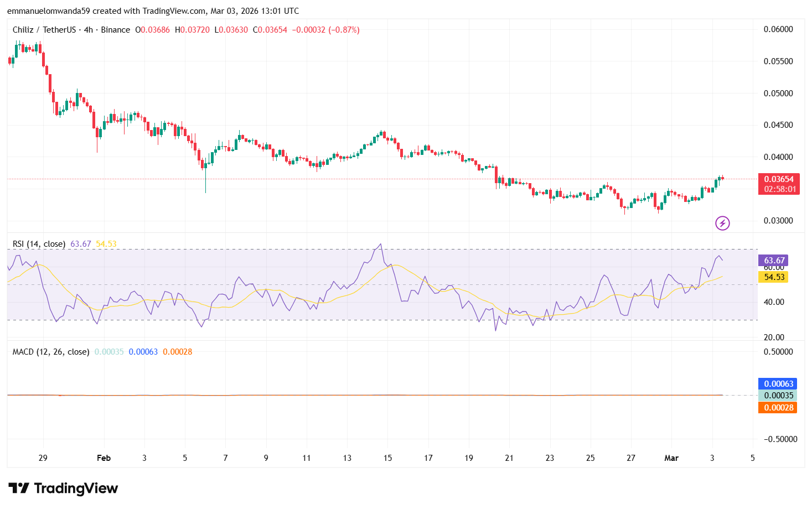Click the TradingView.com attribution text at the top
The image size is (812, 509).
(172, 11)
